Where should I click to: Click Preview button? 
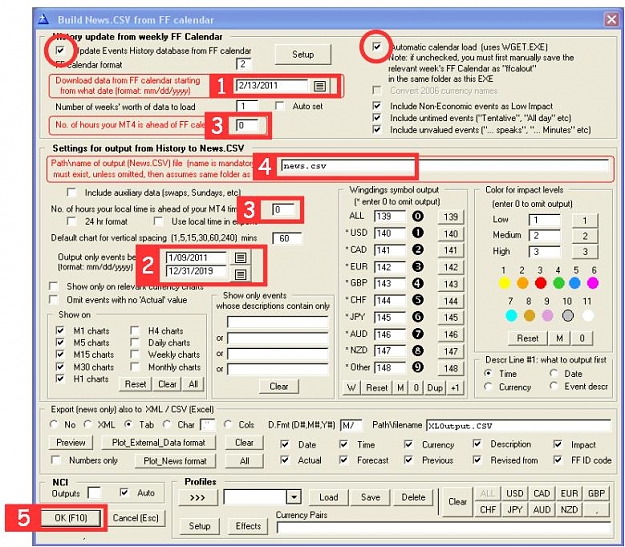tap(71, 443)
